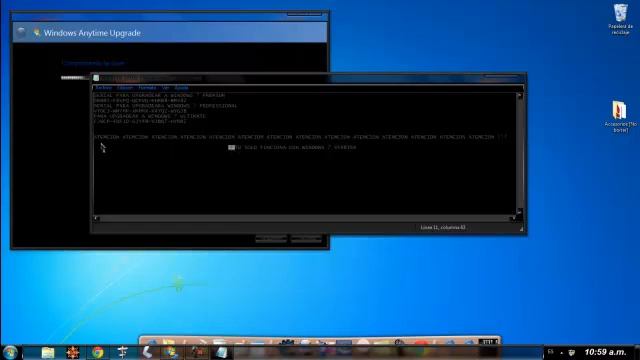Click the right bottom button in Anytime Upgrade

pyautogui.click(x=306, y=239)
